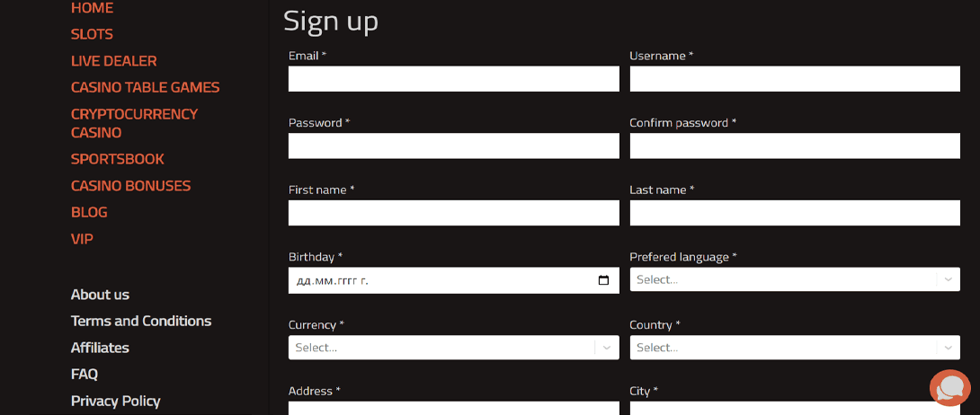The width and height of the screenshot is (980, 415).
Task: Navigate to the SPORTSBOOK page
Action: tap(118, 159)
